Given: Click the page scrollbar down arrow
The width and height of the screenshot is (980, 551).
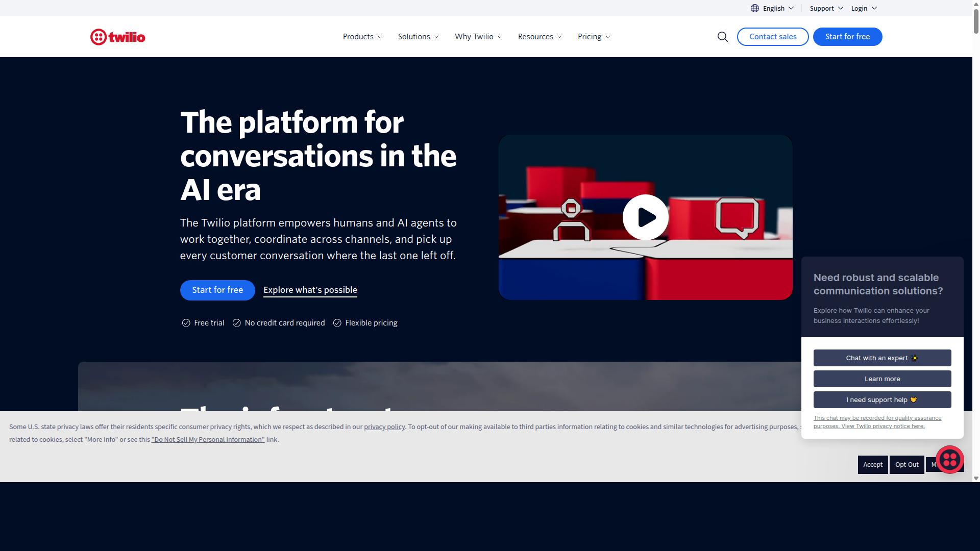Looking at the screenshot, I should 976,479.
